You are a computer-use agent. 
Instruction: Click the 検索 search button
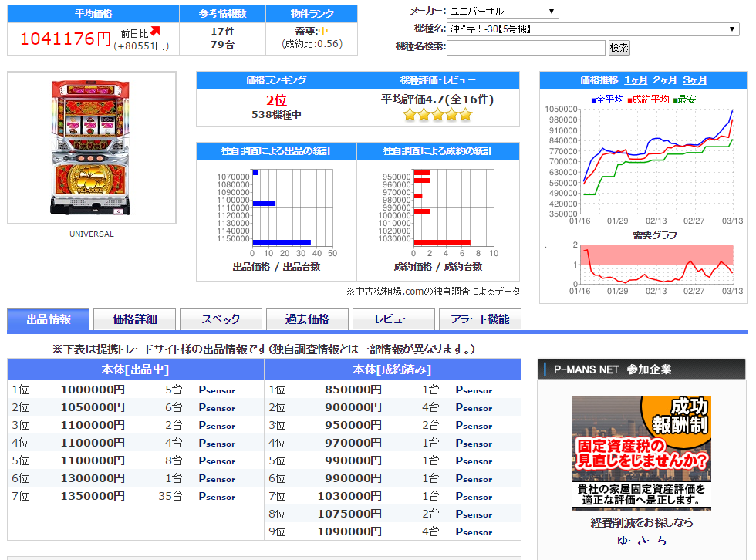[x=619, y=48]
